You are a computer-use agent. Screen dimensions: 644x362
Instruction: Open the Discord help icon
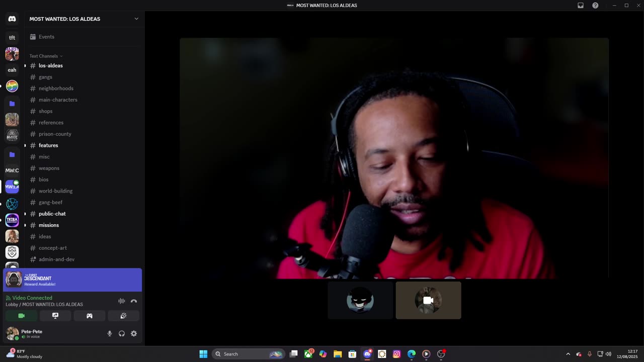click(x=595, y=6)
